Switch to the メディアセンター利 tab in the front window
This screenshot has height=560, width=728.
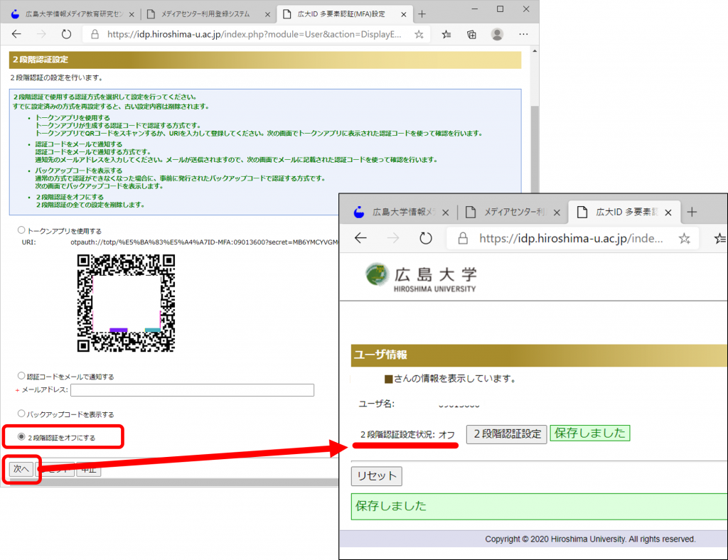515,212
